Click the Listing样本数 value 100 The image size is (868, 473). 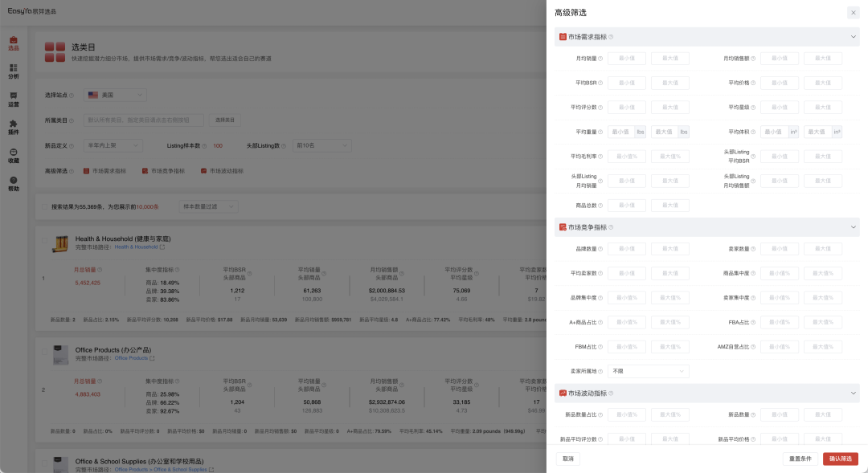218,146
